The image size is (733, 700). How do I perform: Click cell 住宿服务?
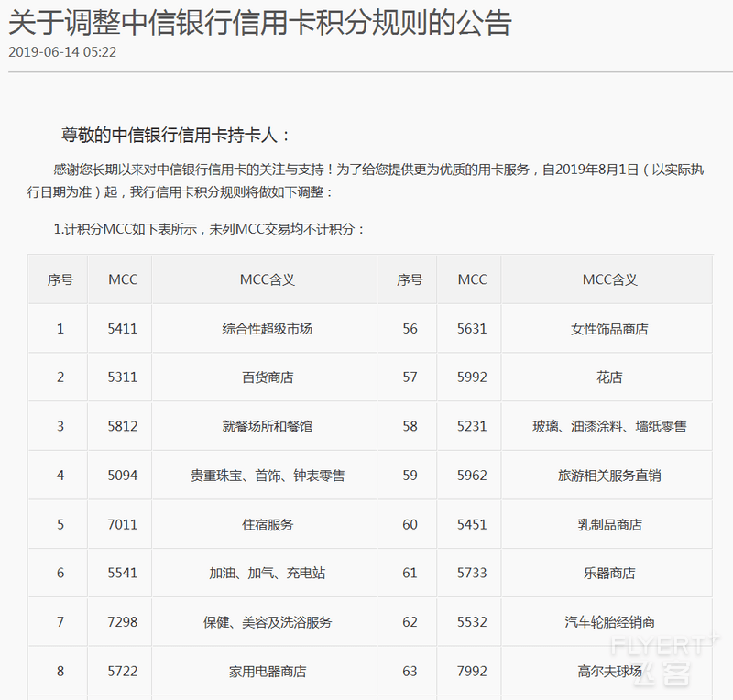tap(268, 525)
